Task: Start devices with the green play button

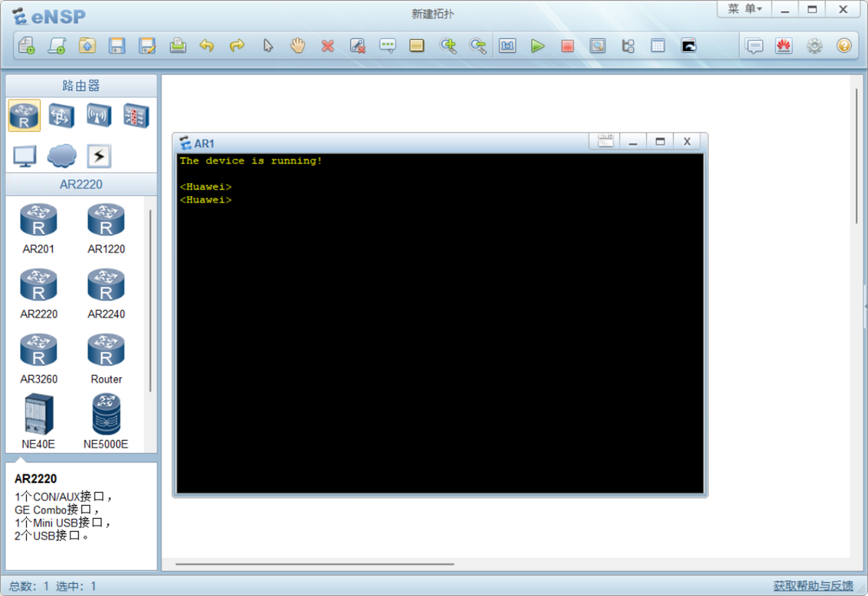Action: pyautogui.click(x=537, y=46)
